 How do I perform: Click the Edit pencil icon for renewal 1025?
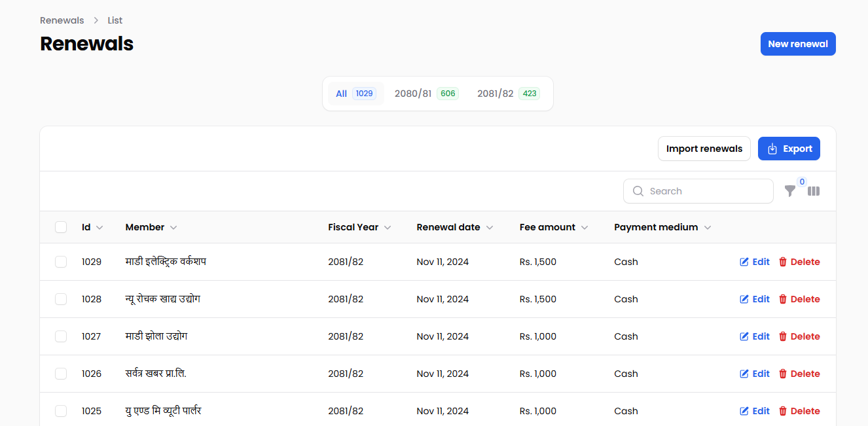pos(744,411)
